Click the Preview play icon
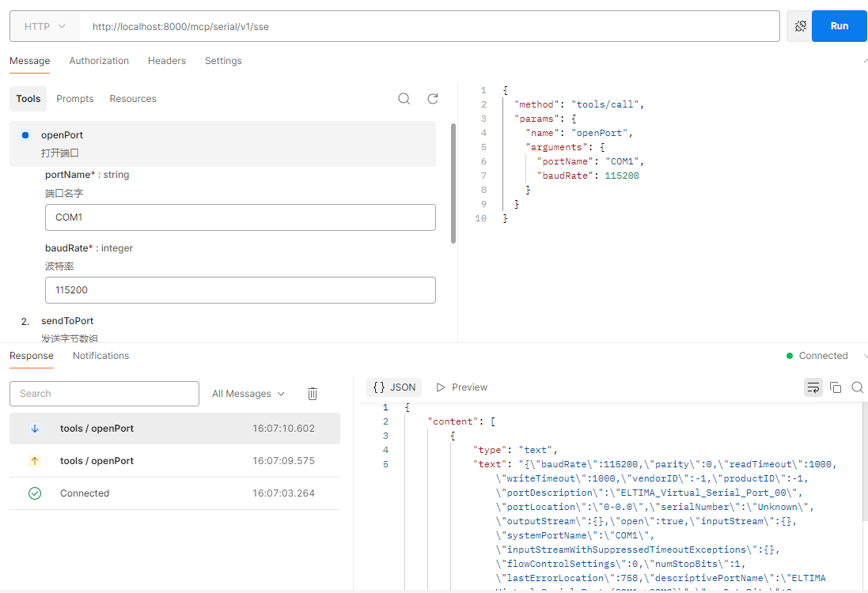The width and height of the screenshot is (868, 593). pos(441,387)
